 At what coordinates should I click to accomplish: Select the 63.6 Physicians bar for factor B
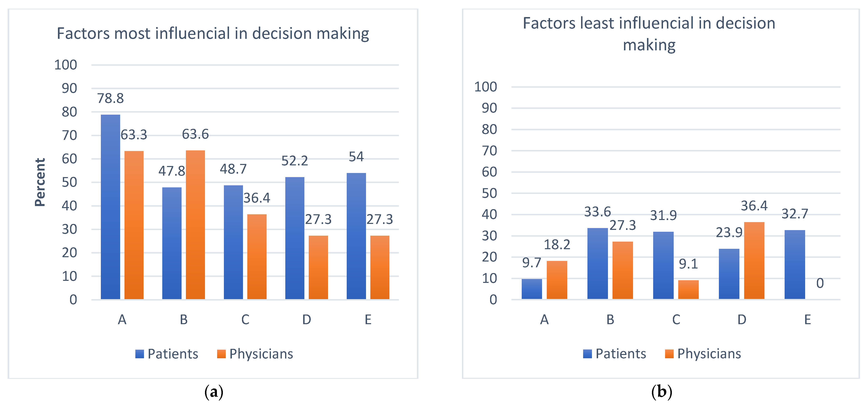(196, 225)
